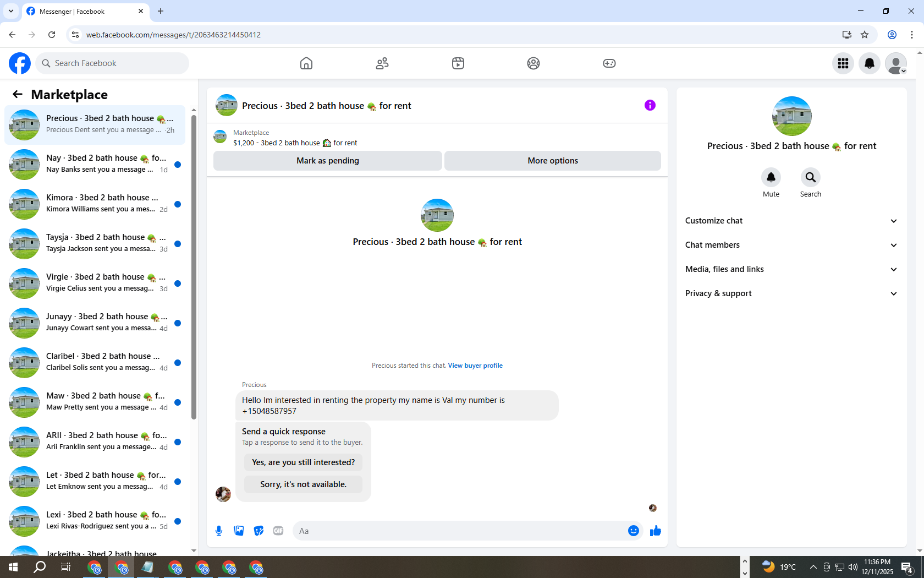Click Mark as pending button
This screenshot has width=924, height=578.
coord(328,161)
